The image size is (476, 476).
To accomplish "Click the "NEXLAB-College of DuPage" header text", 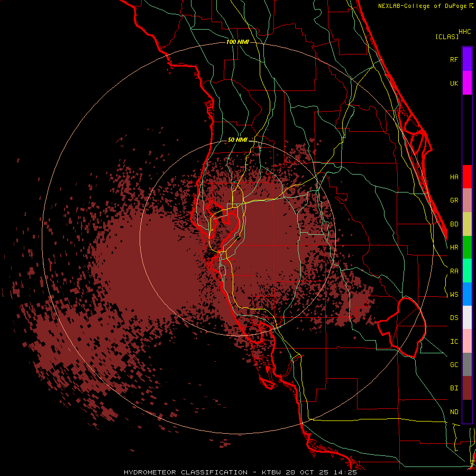I will pyautogui.click(x=422, y=6).
